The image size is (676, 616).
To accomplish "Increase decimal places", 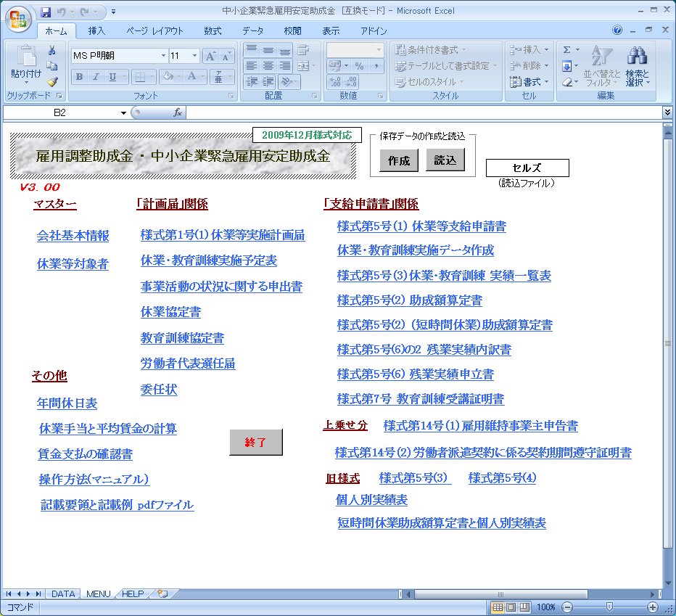I will coord(334,81).
